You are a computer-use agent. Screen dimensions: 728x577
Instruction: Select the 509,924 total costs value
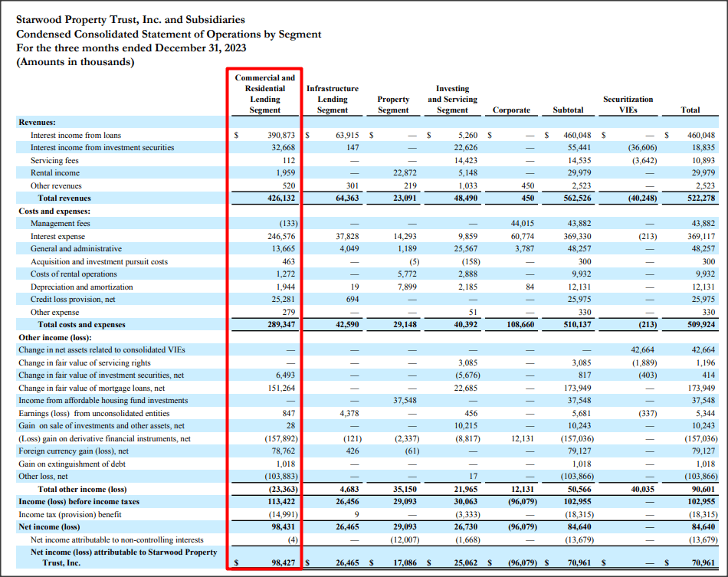[x=701, y=324]
